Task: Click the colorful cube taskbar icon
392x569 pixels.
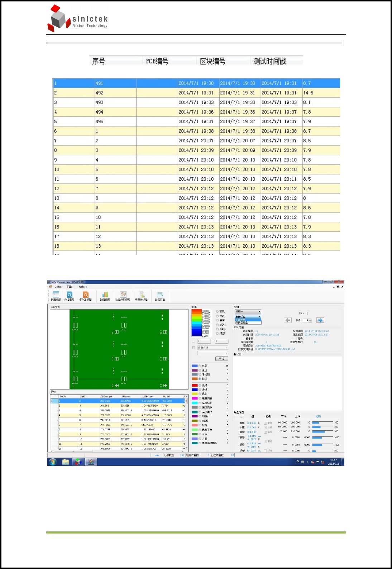Action: [x=78, y=462]
